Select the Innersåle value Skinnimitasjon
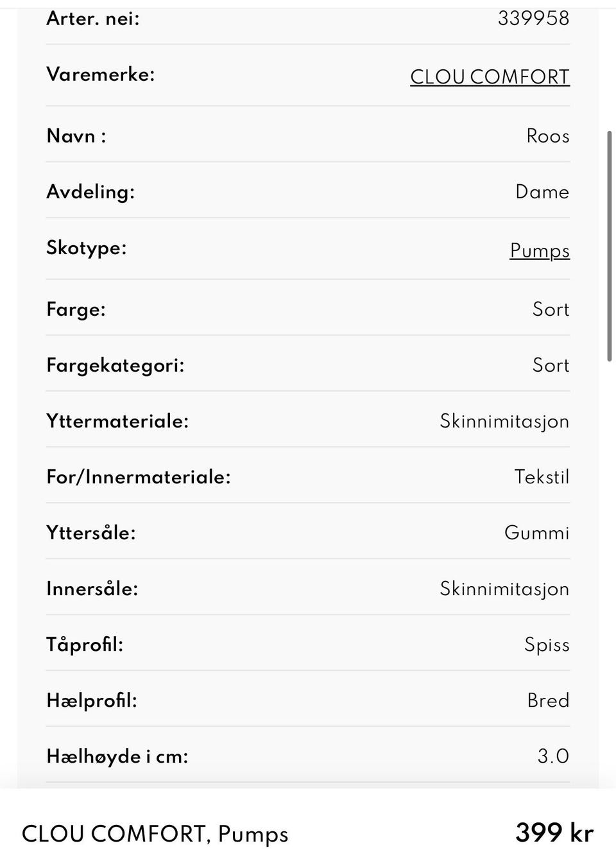The image size is (616, 866). (x=504, y=589)
